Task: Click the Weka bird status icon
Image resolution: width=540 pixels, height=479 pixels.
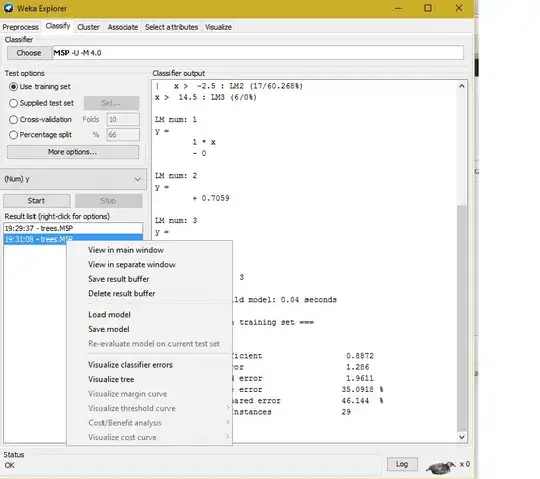Action: [x=440, y=467]
